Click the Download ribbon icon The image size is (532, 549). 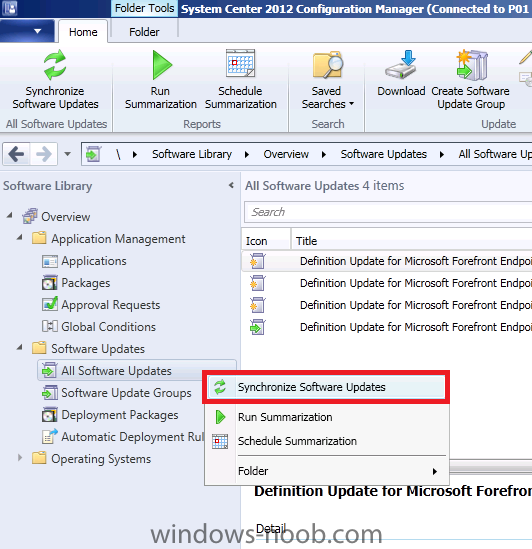tap(401, 64)
